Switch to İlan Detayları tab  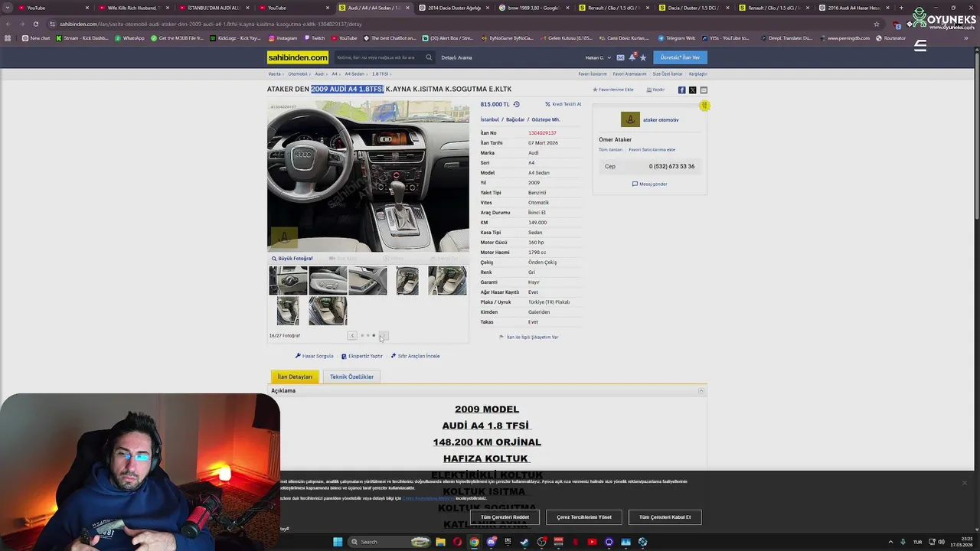pyautogui.click(x=295, y=377)
